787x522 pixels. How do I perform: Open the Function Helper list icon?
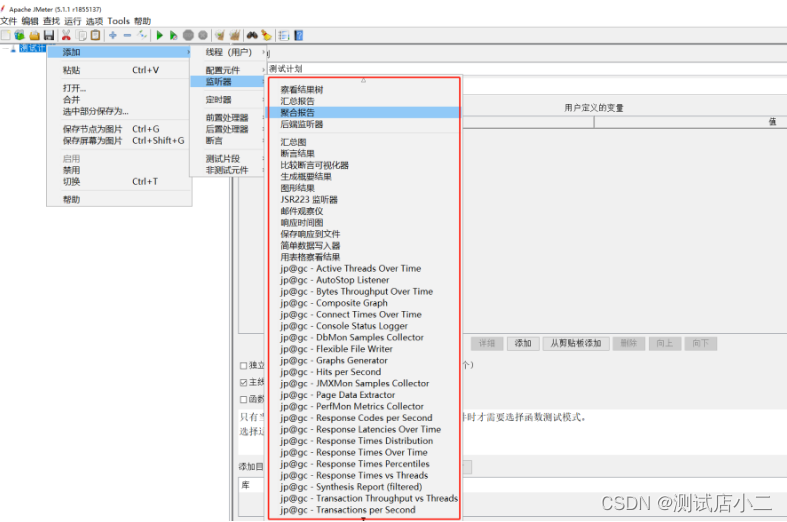pyautogui.click(x=284, y=35)
